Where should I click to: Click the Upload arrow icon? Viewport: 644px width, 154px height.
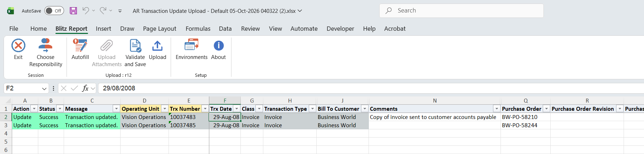[157, 46]
